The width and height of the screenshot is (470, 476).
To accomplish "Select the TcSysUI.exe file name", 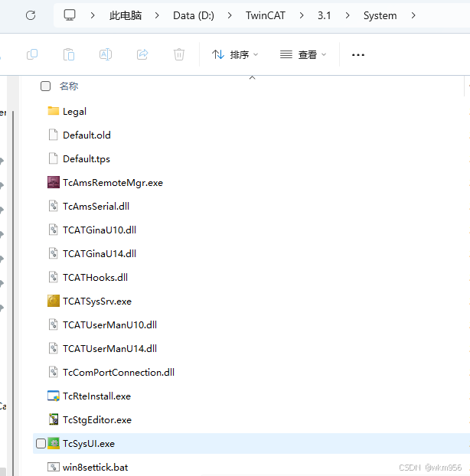I will coord(89,444).
